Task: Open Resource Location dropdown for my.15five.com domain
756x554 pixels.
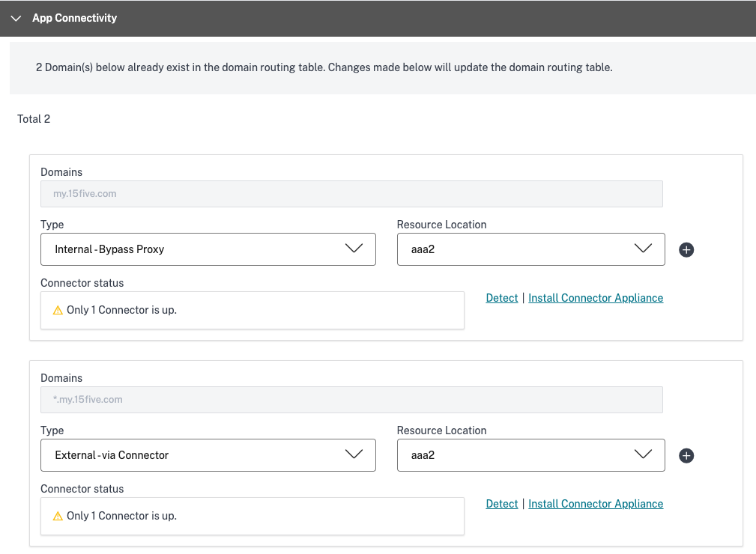Action: tap(530, 249)
